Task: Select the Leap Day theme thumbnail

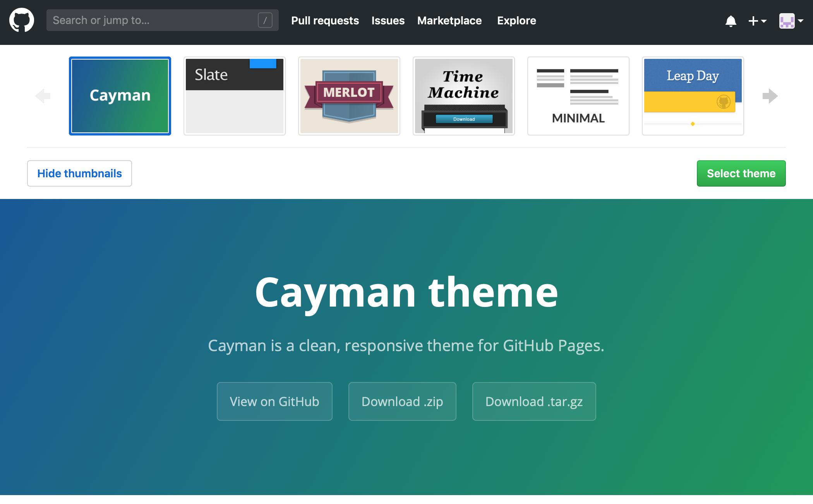Action: click(x=693, y=94)
